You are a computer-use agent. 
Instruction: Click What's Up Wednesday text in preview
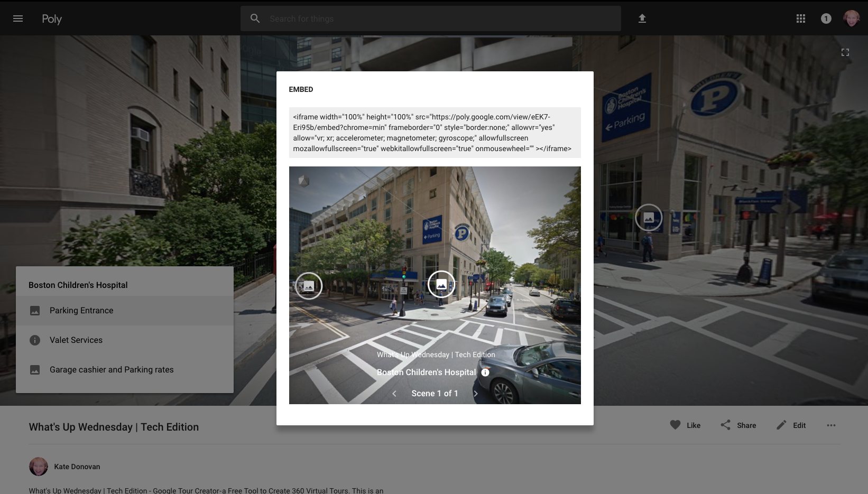[436, 355]
